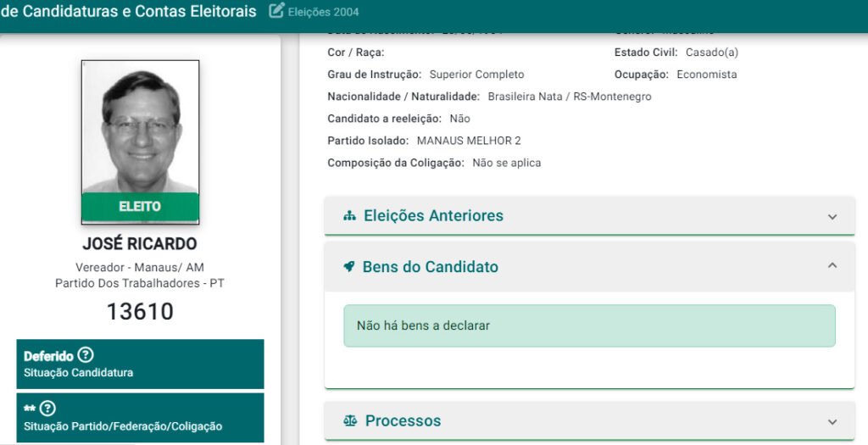Open the Eleições 2004 label in the header
The image size is (868, 445).
322,12
